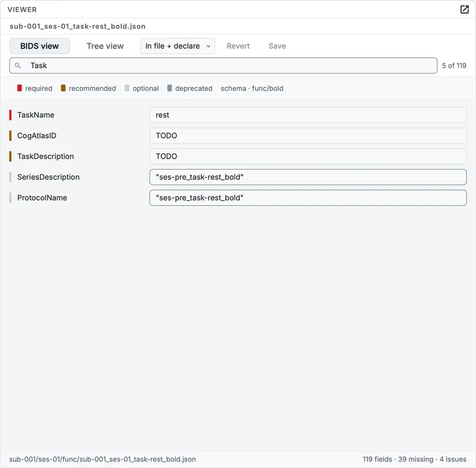Click the '5 of 119' result count
Image resolution: width=476 pixels, height=468 pixels.
454,66
